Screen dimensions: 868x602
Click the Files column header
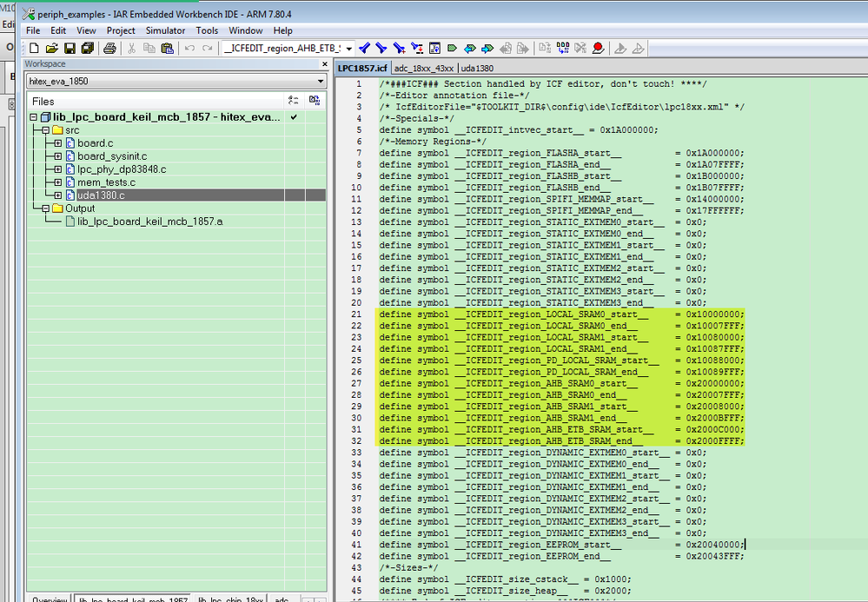[155, 102]
